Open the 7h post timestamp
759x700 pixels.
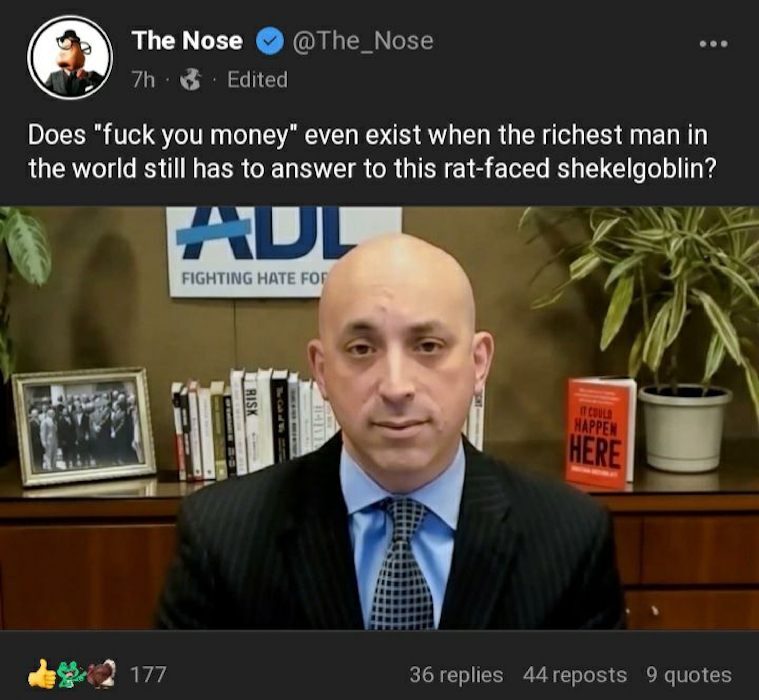143,80
